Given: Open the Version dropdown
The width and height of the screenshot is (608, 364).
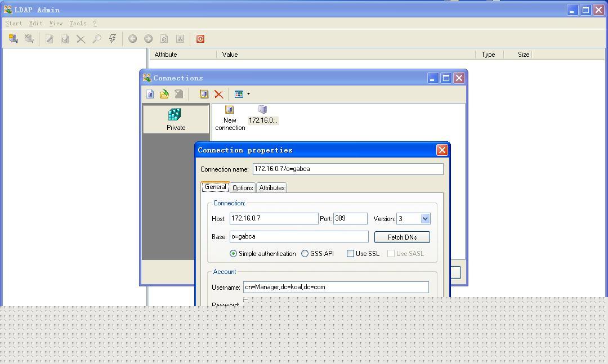Looking at the screenshot, I should (x=425, y=219).
